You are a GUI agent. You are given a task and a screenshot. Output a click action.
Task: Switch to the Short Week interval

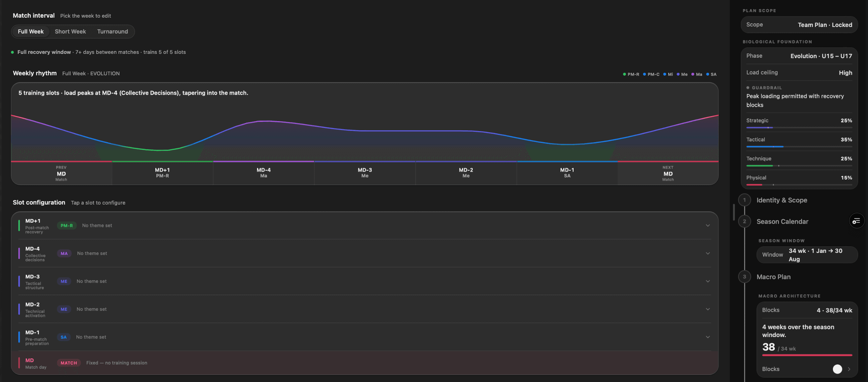(70, 31)
